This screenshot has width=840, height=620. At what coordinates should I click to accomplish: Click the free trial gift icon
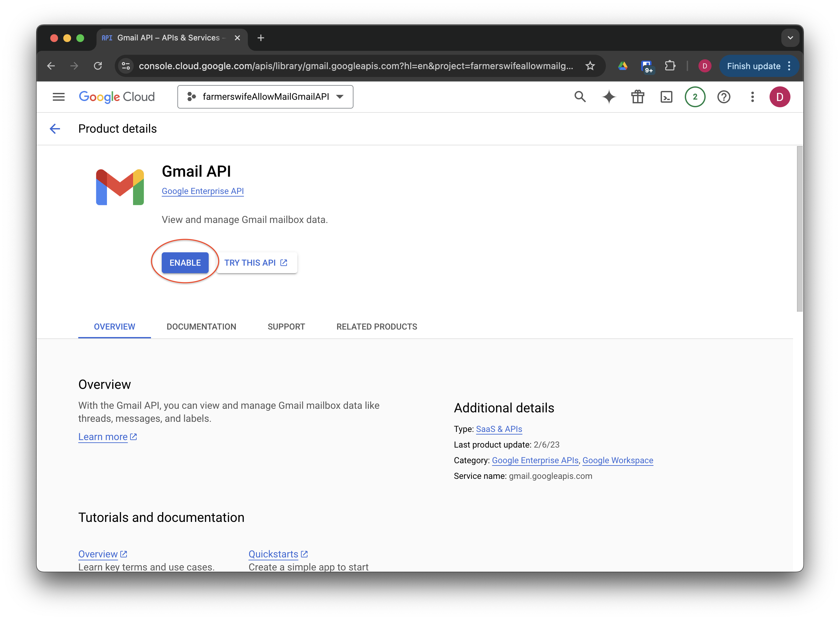[x=638, y=97]
